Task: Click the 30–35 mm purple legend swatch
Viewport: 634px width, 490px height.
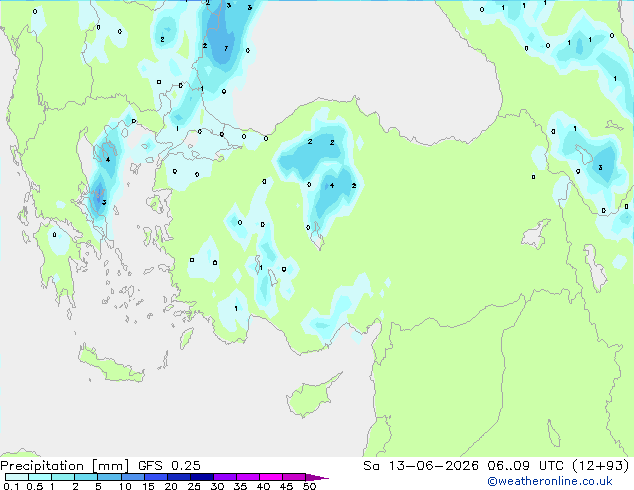Action: pos(225,477)
